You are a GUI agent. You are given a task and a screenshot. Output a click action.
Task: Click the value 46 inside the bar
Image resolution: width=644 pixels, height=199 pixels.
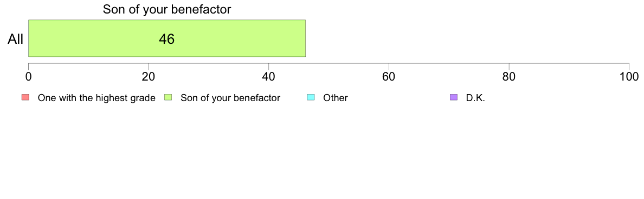point(167,39)
